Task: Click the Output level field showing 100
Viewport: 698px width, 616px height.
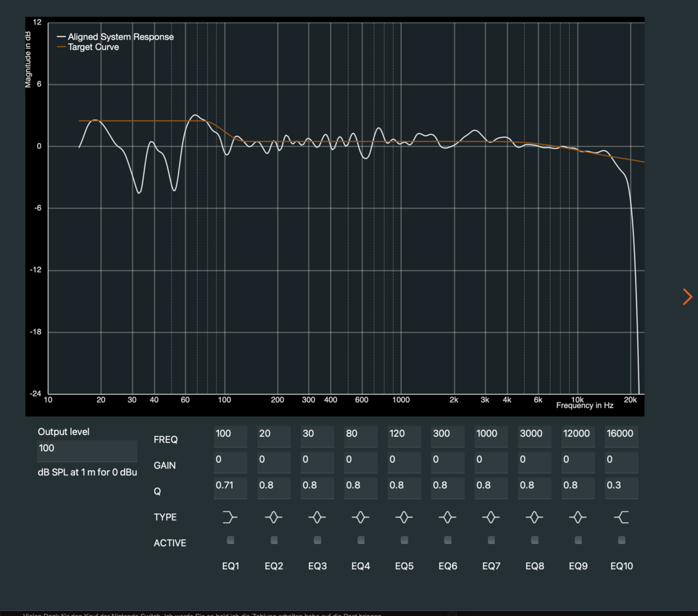Action: click(87, 450)
